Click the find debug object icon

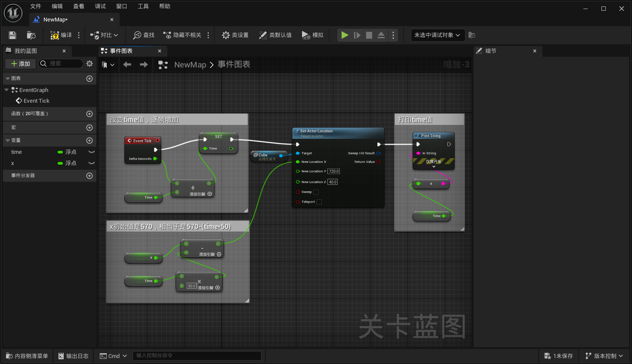tap(472, 35)
